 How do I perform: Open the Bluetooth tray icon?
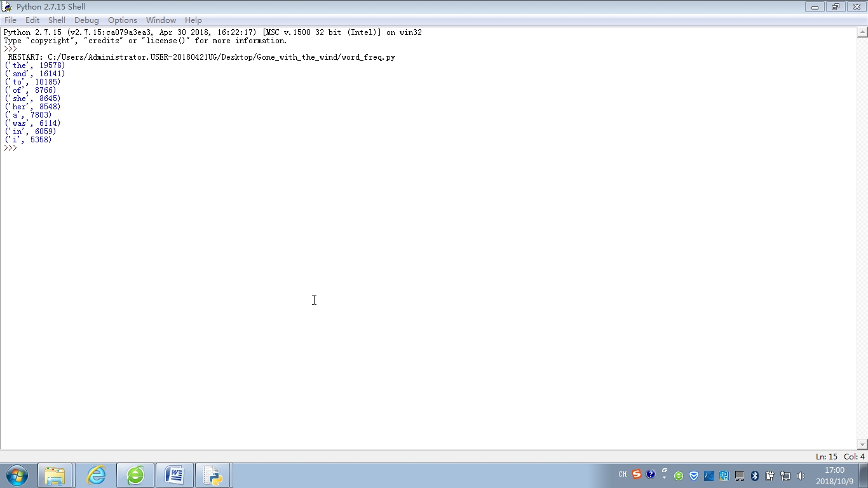(755, 476)
